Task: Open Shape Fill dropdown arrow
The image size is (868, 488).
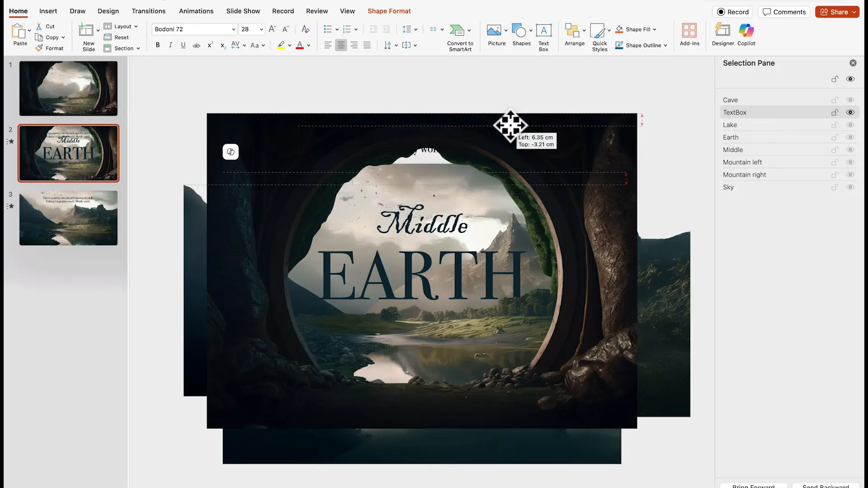Action: [654, 29]
